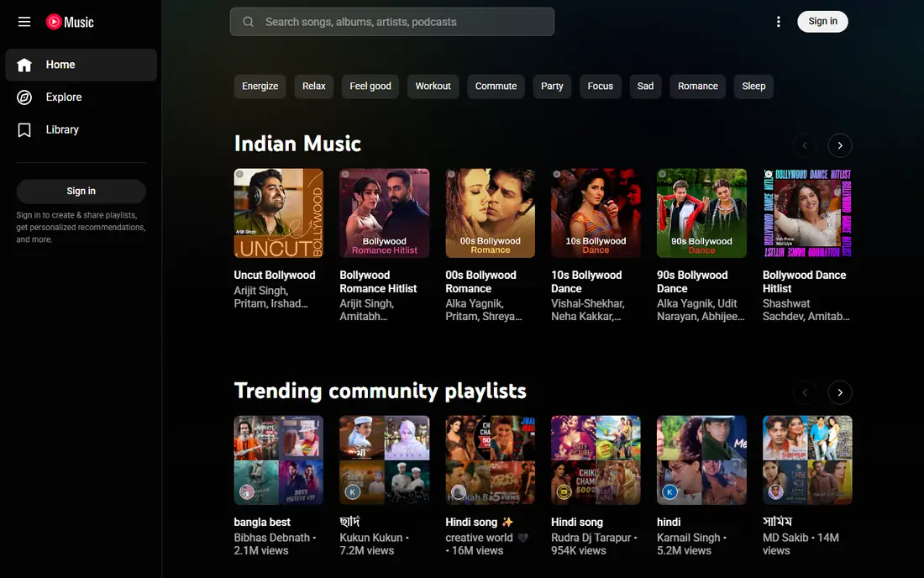This screenshot has width=924, height=578.
Task: Advance Trending community playlists with next arrow
Action: point(840,392)
